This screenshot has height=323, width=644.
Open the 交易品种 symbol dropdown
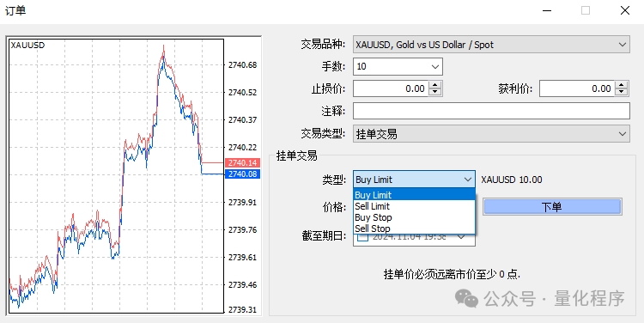[491, 45]
